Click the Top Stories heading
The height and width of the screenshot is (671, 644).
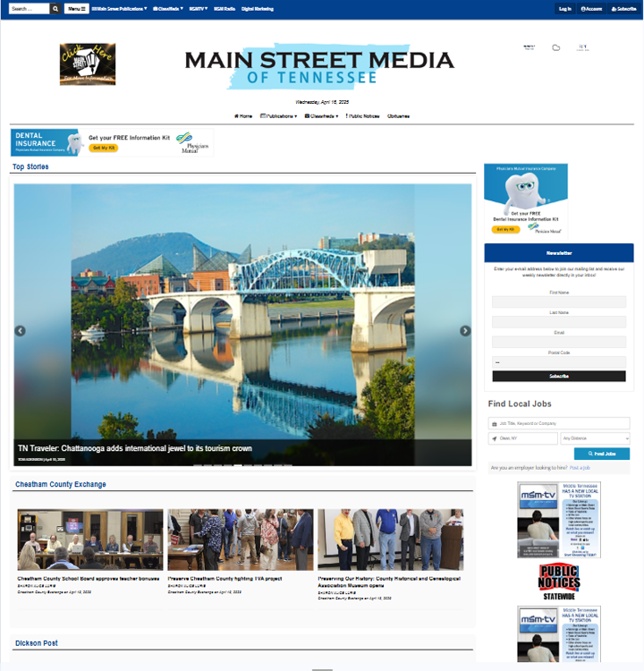[x=30, y=167]
